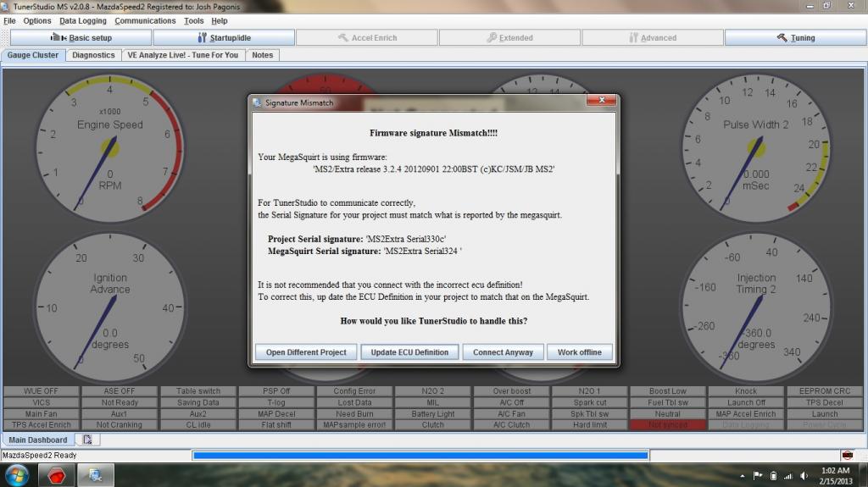Open the Accel Enrich toolbar menu
The height and width of the screenshot is (487, 868).
(x=367, y=37)
